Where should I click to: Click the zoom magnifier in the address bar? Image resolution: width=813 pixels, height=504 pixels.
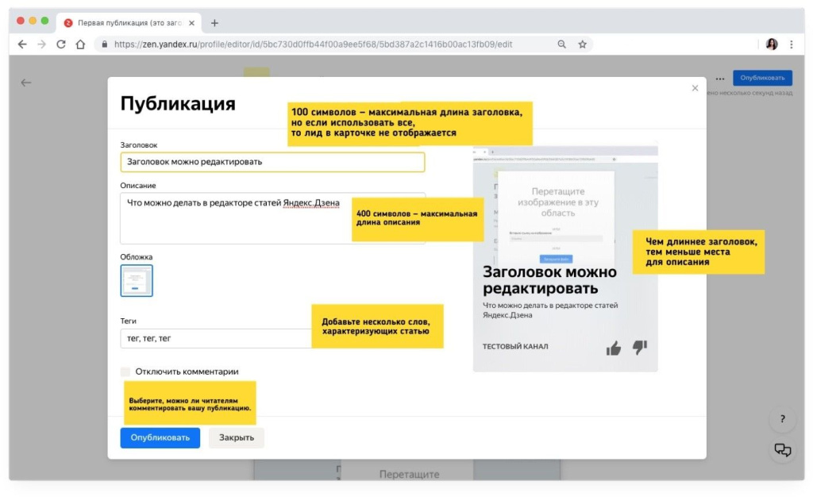[x=561, y=44]
